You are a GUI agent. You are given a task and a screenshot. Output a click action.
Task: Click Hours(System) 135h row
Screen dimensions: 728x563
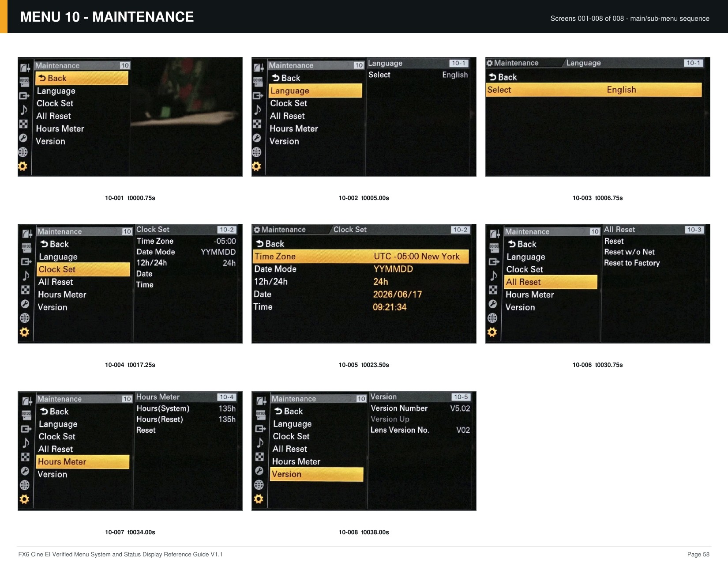(x=186, y=409)
